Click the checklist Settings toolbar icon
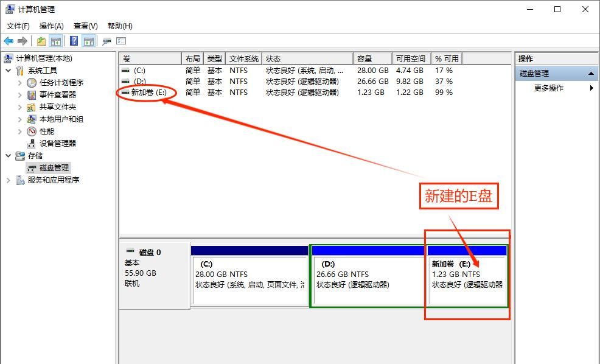This screenshot has height=364, width=600. [x=121, y=41]
